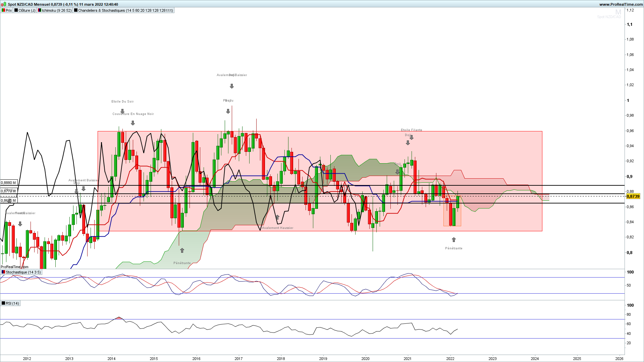
Task: Click the Etoile Du Soir down arrow
Action: [x=122, y=111]
